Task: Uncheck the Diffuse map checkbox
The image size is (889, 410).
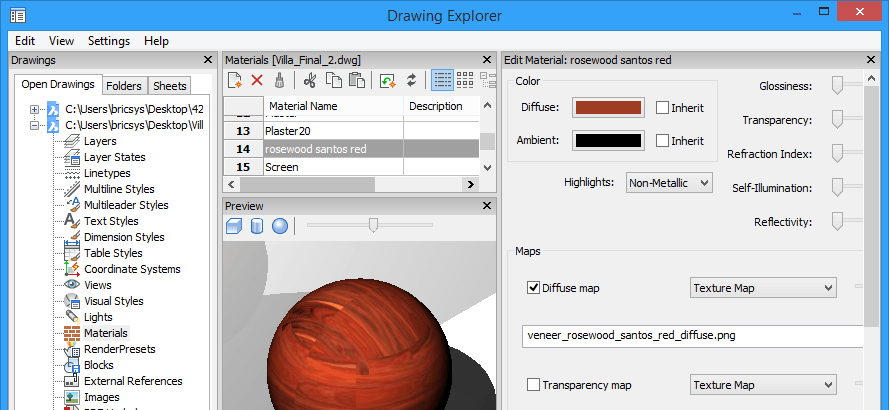Action: (x=533, y=288)
